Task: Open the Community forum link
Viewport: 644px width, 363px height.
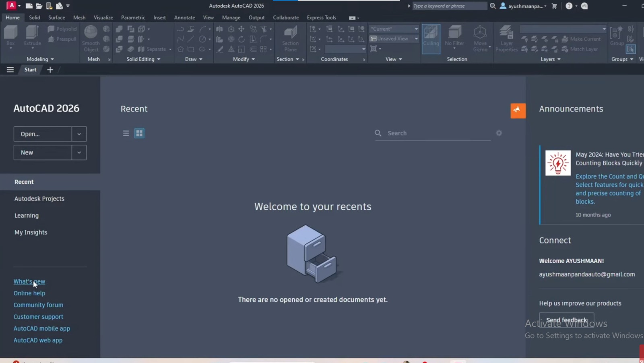Action: (x=38, y=305)
